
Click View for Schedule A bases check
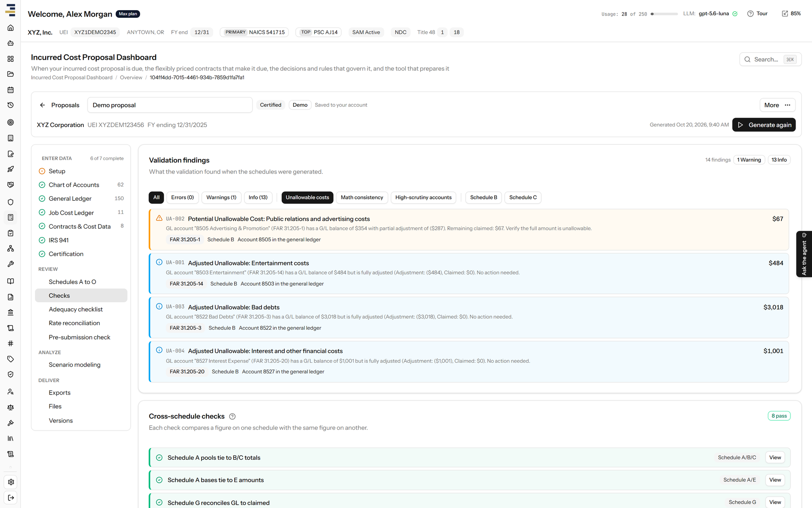click(x=775, y=480)
